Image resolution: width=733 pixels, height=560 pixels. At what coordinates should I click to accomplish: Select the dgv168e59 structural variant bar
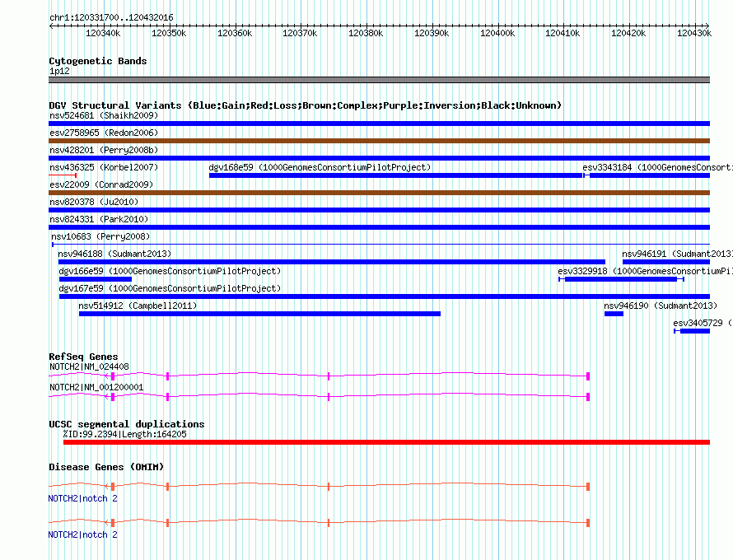point(395,175)
